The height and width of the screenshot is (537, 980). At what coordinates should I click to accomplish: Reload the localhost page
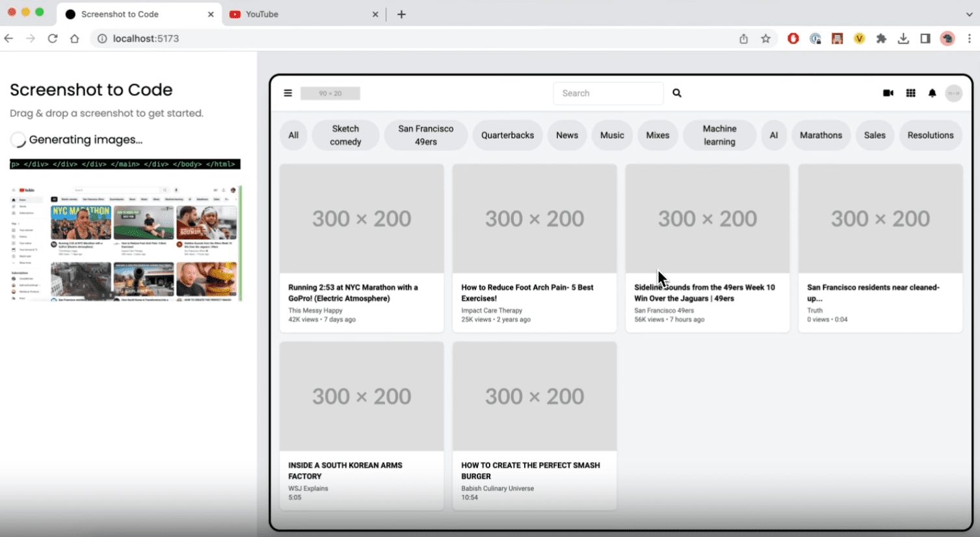coord(53,38)
